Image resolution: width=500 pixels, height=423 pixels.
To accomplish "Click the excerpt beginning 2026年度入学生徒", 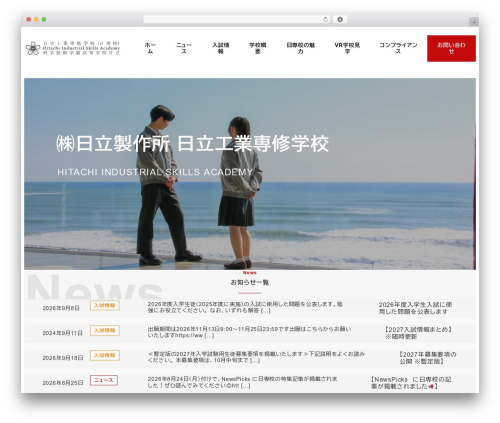I will coord(245,307).
